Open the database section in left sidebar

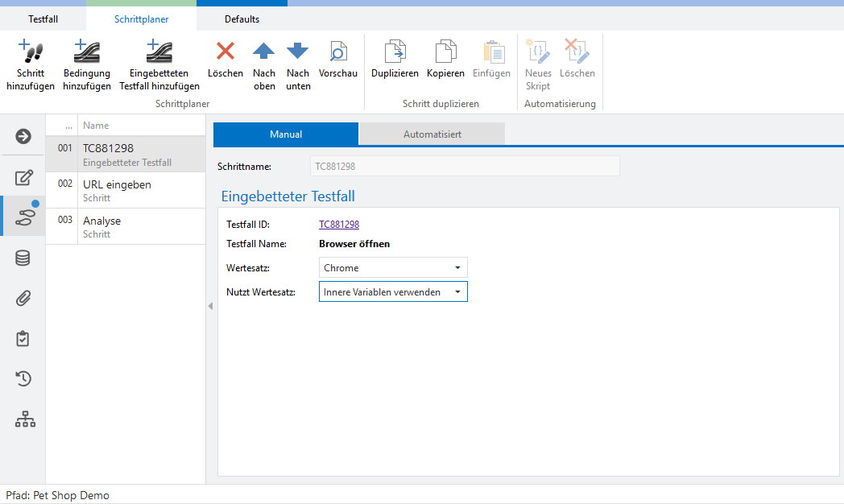point(23,258)
